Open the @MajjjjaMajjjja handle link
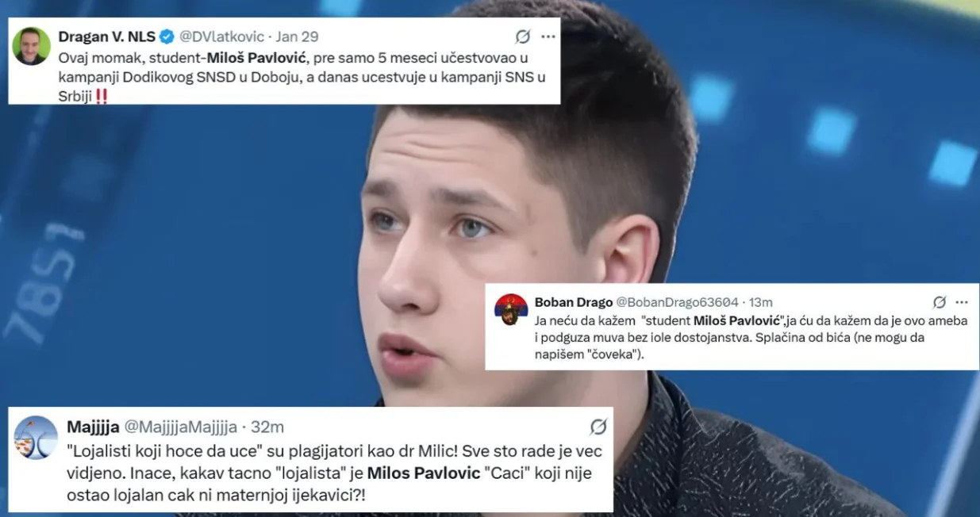The height and width of the screenshot is (517, 980). point(181,427)
